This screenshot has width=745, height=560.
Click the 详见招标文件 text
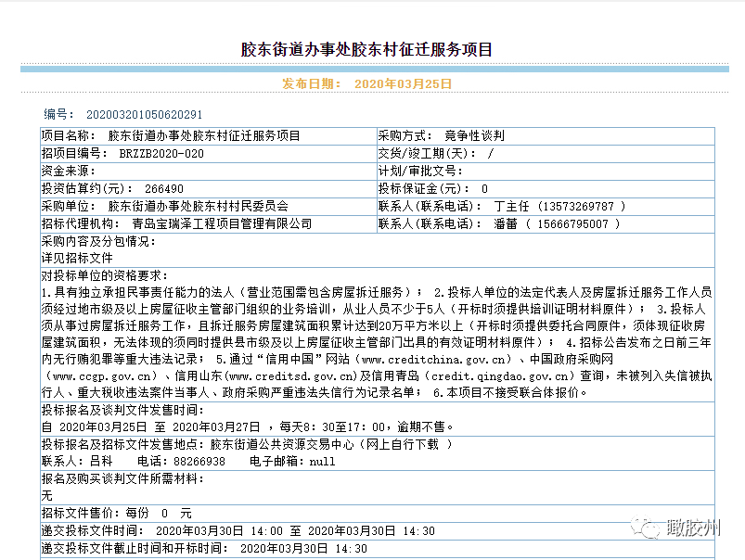coord(77,258)
